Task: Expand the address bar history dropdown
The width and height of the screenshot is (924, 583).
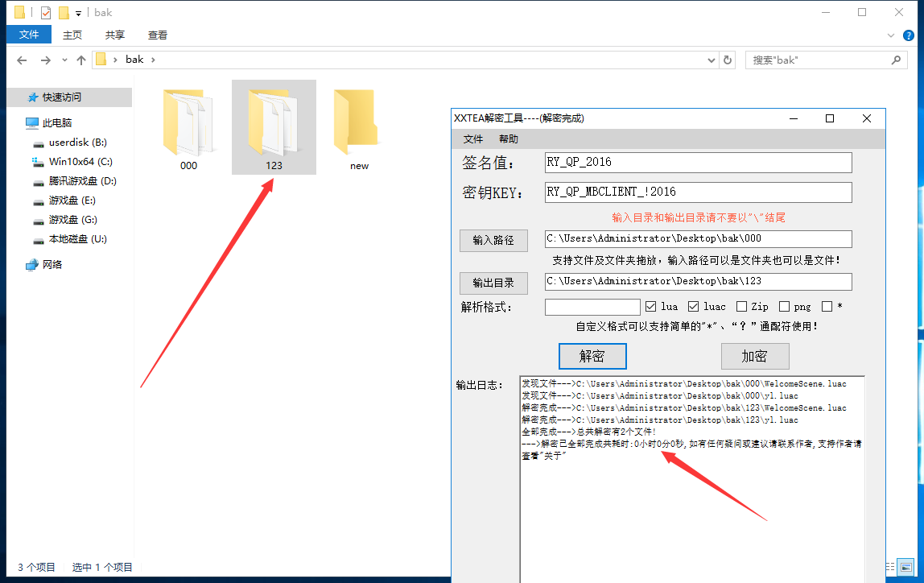Action: pyautogui.click(x=711, y=60)
